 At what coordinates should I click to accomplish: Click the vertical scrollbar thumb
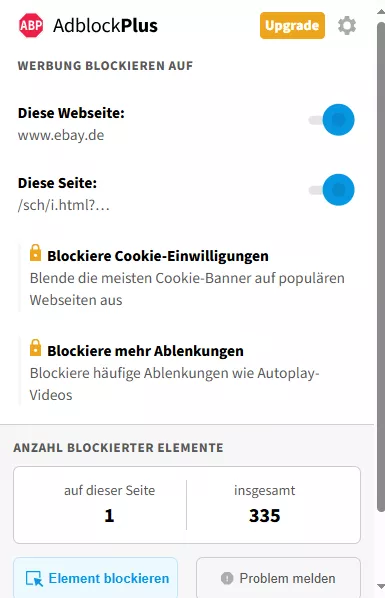click(380, 267)
